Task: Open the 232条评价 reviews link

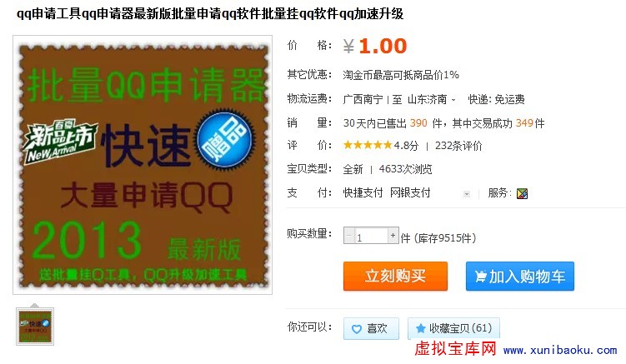Action: (458, 146)
